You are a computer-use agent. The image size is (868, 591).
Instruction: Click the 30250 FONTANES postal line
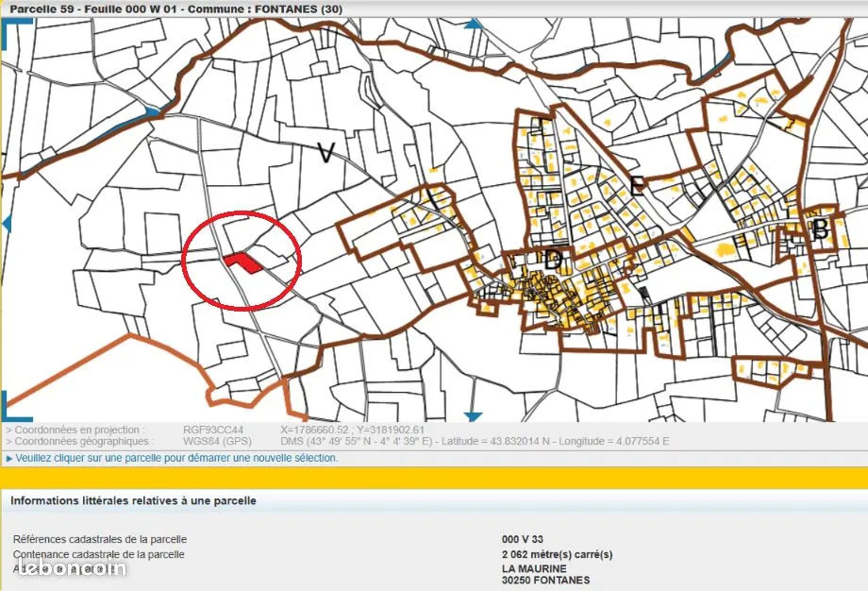click(x=546, y=581)
